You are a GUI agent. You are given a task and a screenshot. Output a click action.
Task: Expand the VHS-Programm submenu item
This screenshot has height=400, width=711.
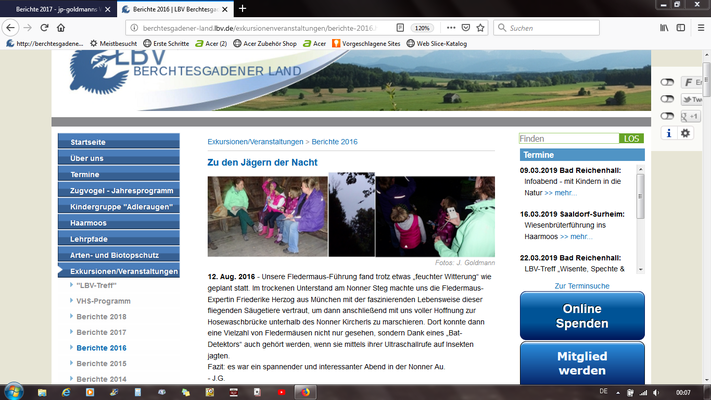point(103,301)
